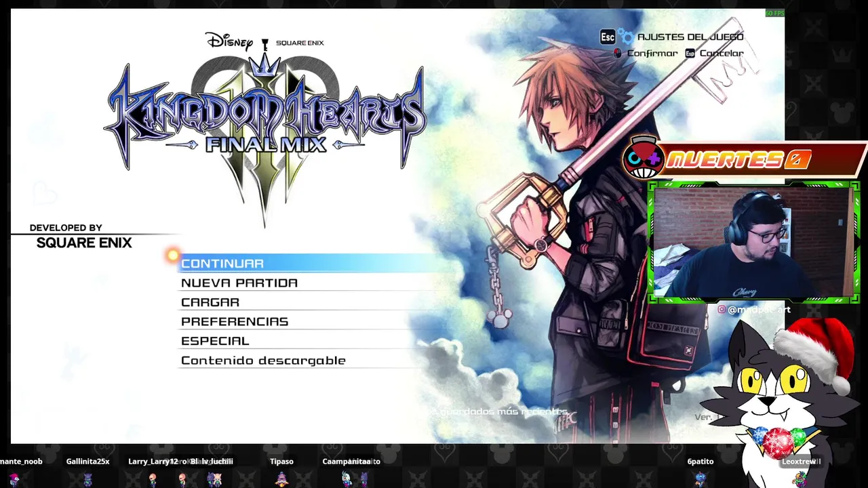
Task: Click the avatar under Gallinita25x
Action: tap(87, 479)
